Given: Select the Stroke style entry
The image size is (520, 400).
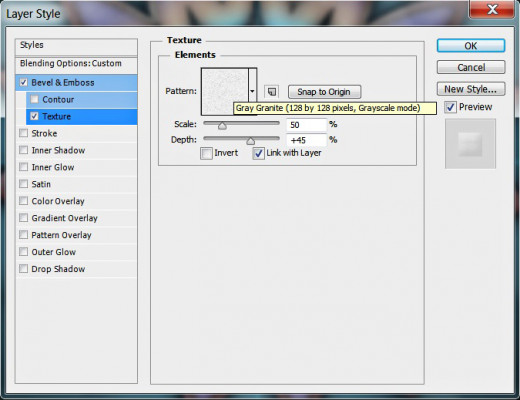Looking at the screenshot, I should [x=76, y=133].
